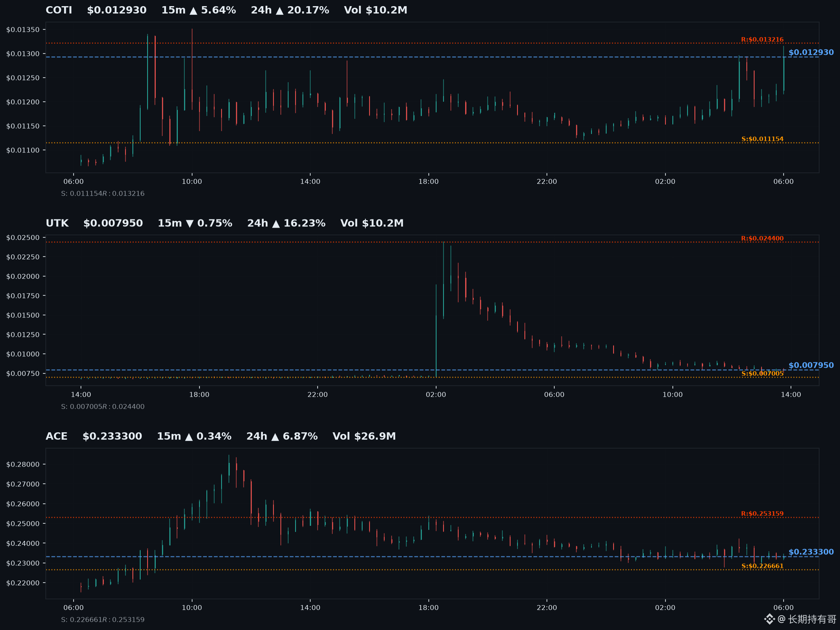Click $0.22000 on ACE price axis

23,583
